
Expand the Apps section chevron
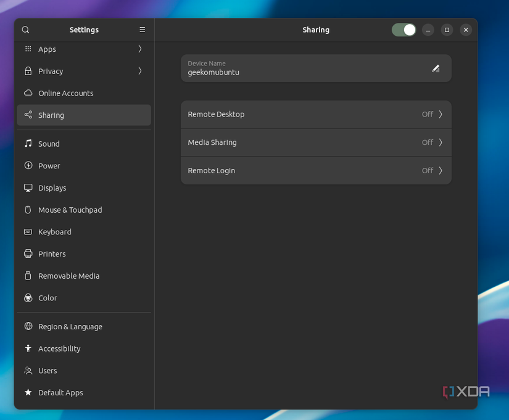(140, 49)
